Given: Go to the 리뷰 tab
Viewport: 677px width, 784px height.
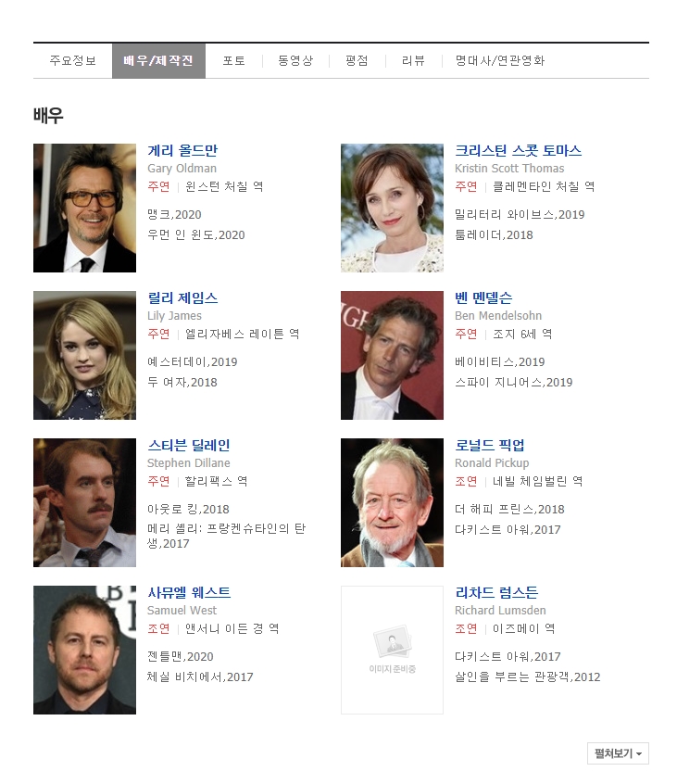Looking at the screenshot, I should pyautogui.click(x=413, y=60).
